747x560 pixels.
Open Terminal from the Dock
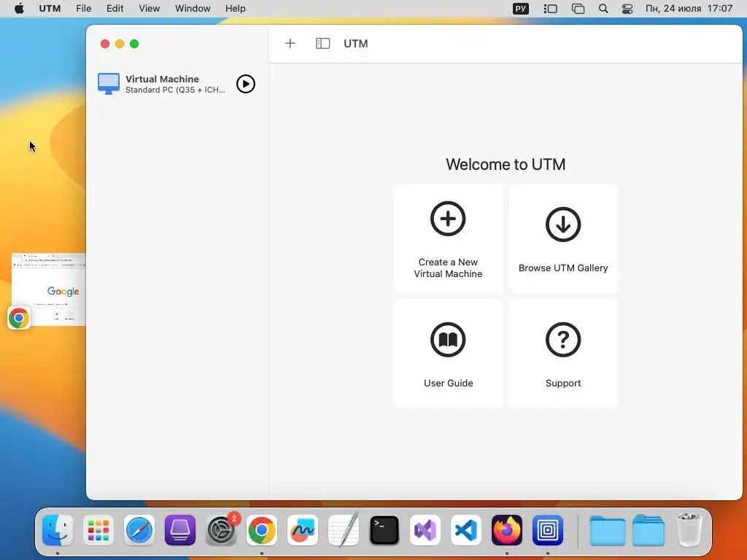384,530
